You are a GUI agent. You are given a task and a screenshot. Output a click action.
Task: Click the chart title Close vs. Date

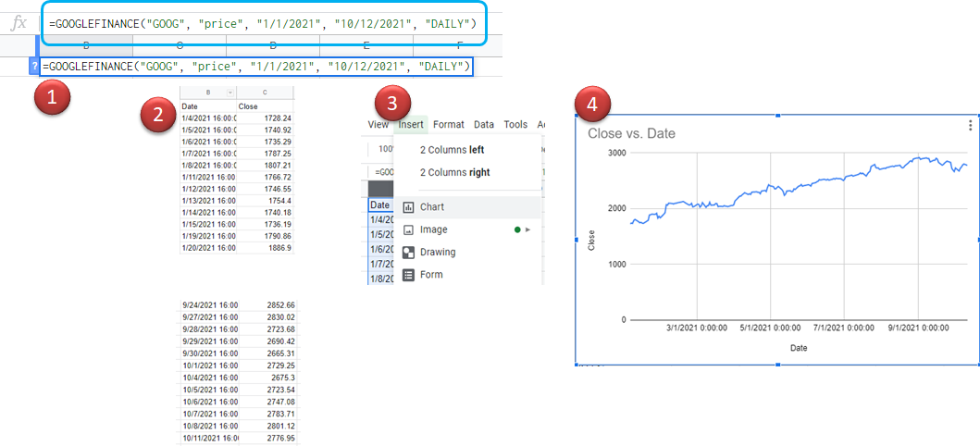631,133
